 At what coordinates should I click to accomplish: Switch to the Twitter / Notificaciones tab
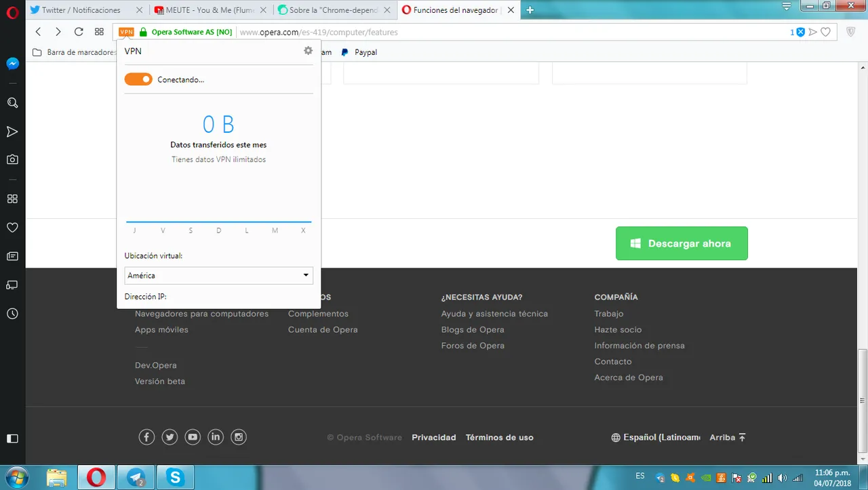[81, 10]
